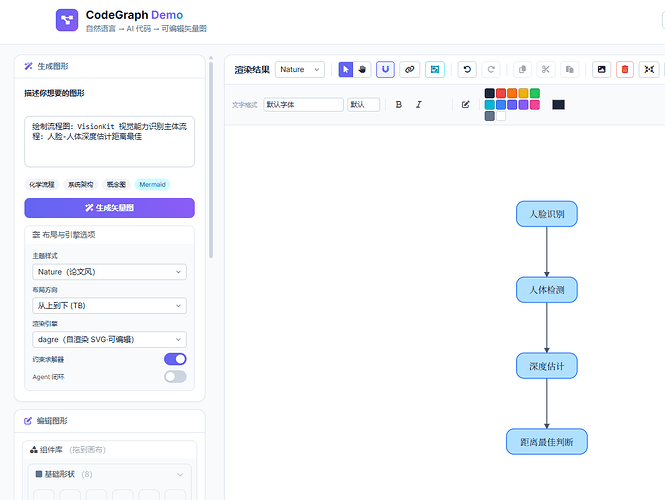Activate the hand pan tool
Screen dimensions: 665x500
tap(362, 70)
